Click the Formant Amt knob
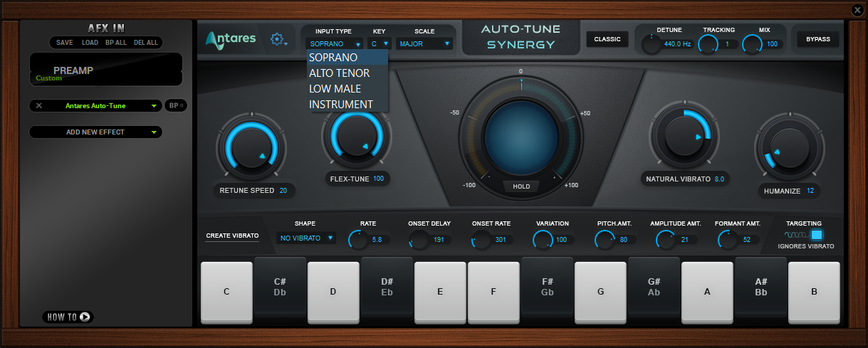This screenshot has height=348, width=868. [728, 240]
